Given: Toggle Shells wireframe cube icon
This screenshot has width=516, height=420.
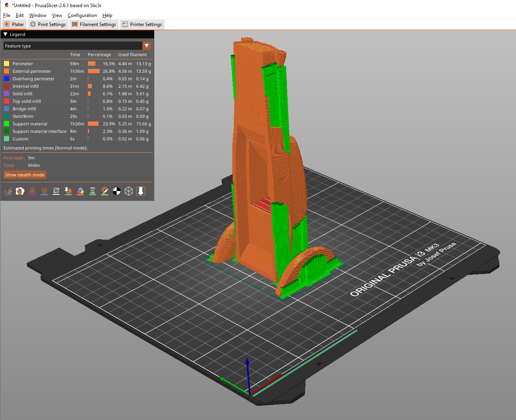Looking at the screenshot, I should (129, 191).
